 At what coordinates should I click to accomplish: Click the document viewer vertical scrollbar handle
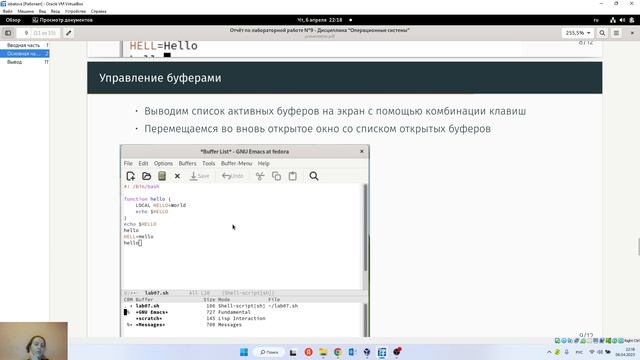pos(638,247)
